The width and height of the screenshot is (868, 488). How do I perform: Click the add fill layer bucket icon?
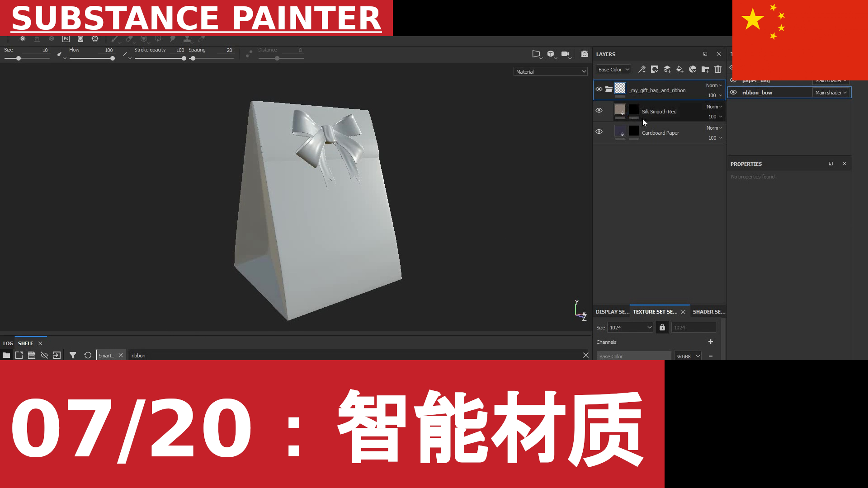click(x=680, y=69)
